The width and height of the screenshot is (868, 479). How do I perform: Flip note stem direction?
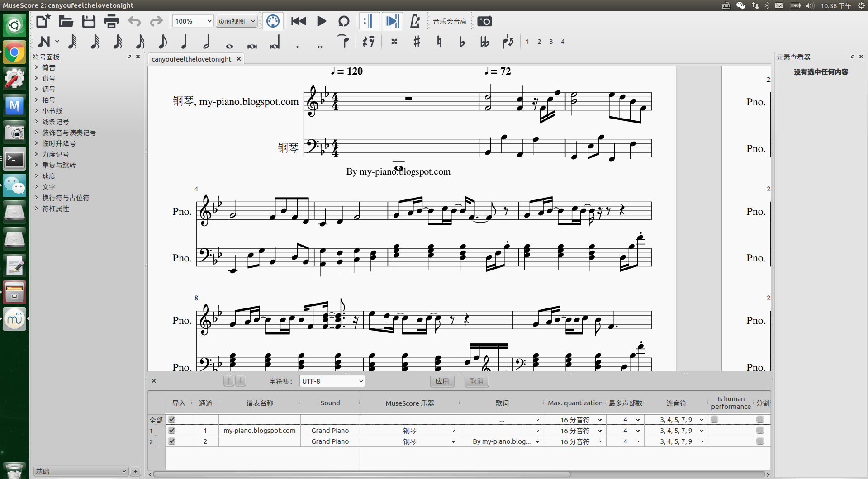coord(508,42)
